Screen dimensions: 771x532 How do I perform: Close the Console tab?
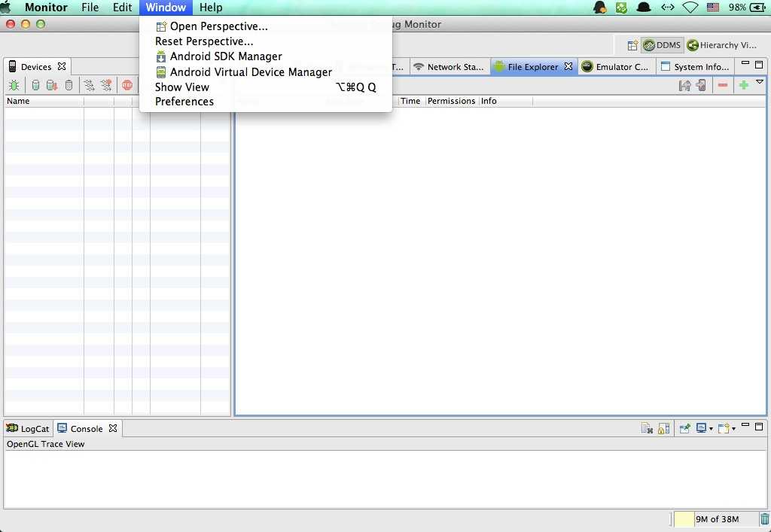113,428
